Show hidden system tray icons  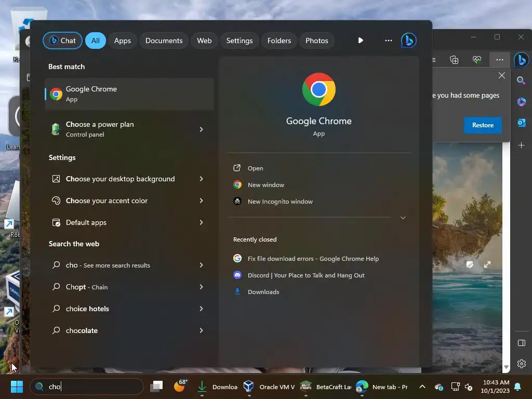422,387
